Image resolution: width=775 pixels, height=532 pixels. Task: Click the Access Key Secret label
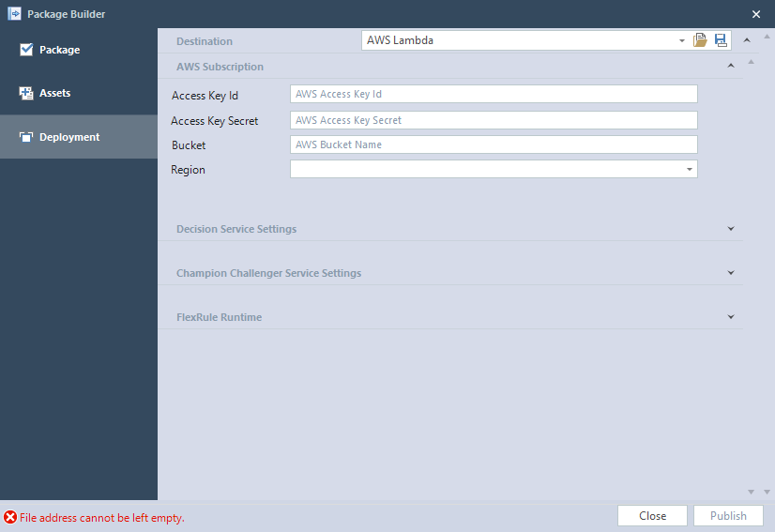[x=215, y=121]
